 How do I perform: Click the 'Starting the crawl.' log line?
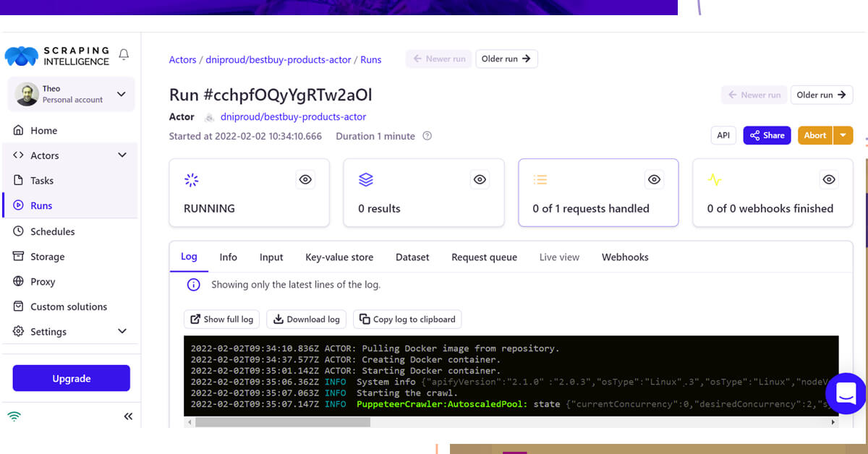point(407,393)
